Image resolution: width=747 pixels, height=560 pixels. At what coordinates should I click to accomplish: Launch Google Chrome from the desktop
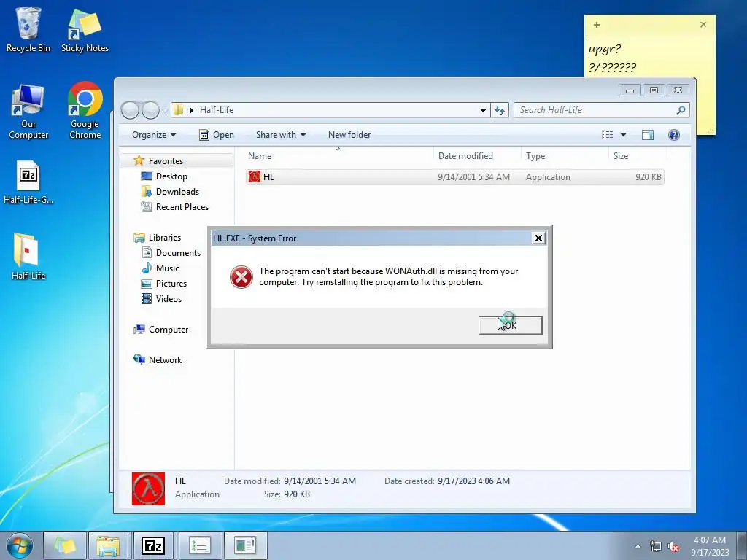coord(85,111)
